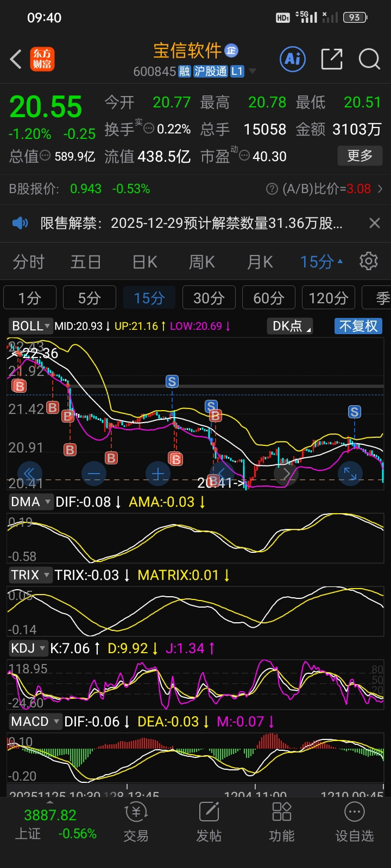
Task: Switch to the 月K tab
Action: 260,262
